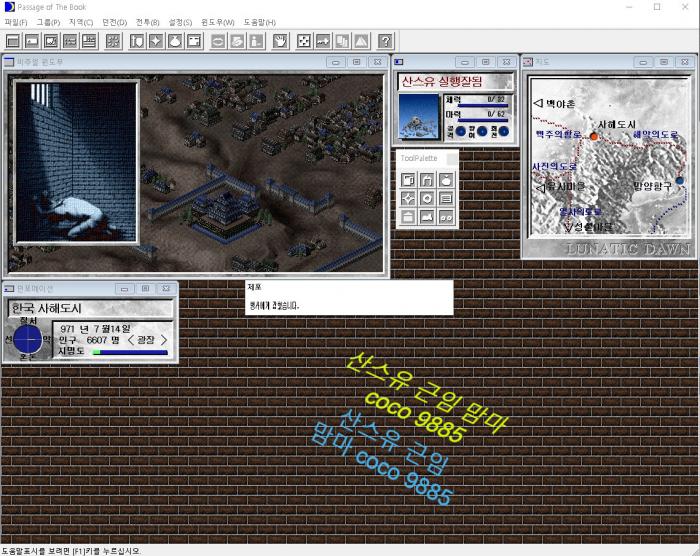Click the white message box text
The width and height of the screenshot is (700, 556).
(x=274, y=306)
